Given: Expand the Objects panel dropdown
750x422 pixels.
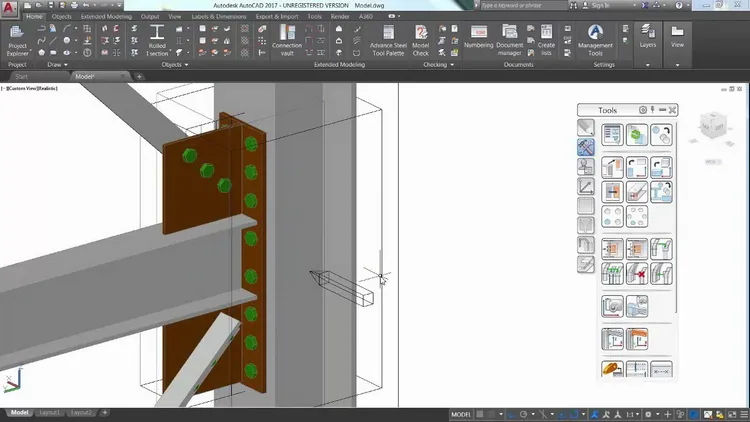Looking at the screenshot, I should coord(175,65).
